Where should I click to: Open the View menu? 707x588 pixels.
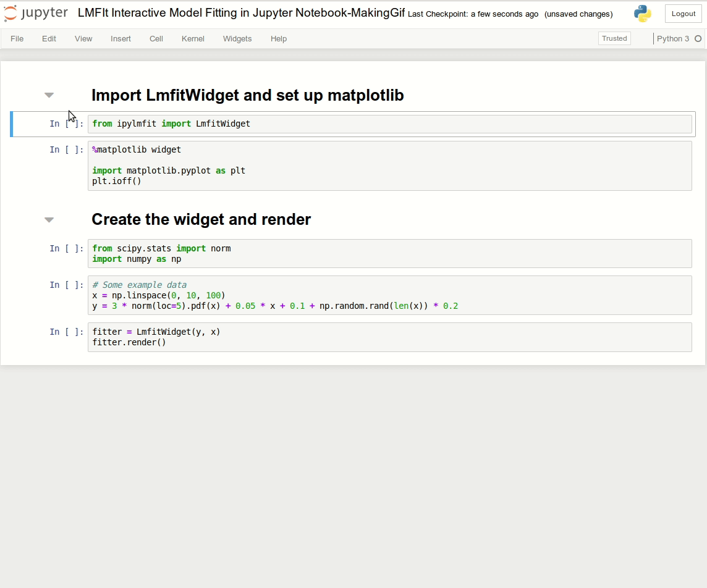tap(83, 39)
